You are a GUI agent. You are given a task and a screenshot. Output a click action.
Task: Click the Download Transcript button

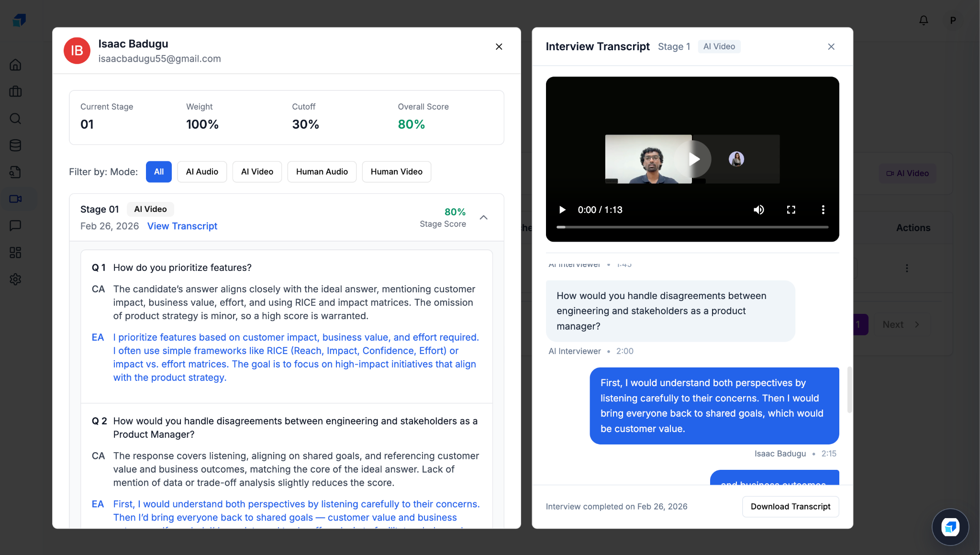point(791,506)
